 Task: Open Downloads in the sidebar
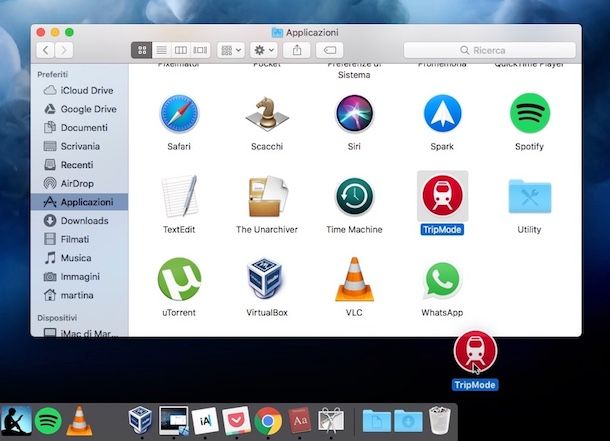pyautogui.click(x=79, y=220)
